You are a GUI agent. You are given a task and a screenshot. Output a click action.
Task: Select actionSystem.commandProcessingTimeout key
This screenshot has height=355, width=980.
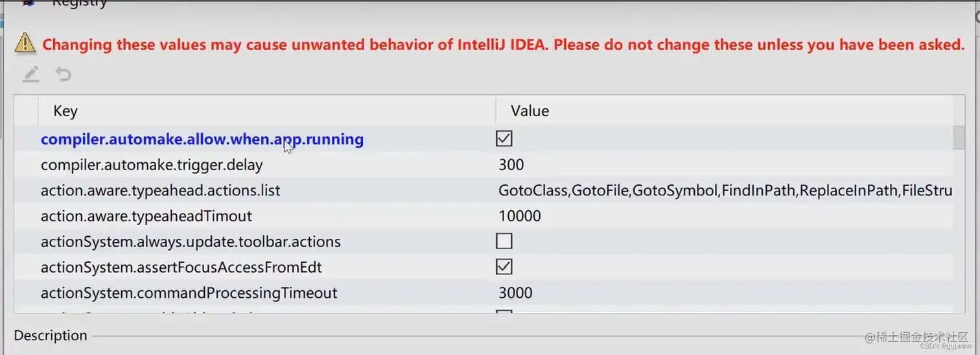click(x=189, y=293)
